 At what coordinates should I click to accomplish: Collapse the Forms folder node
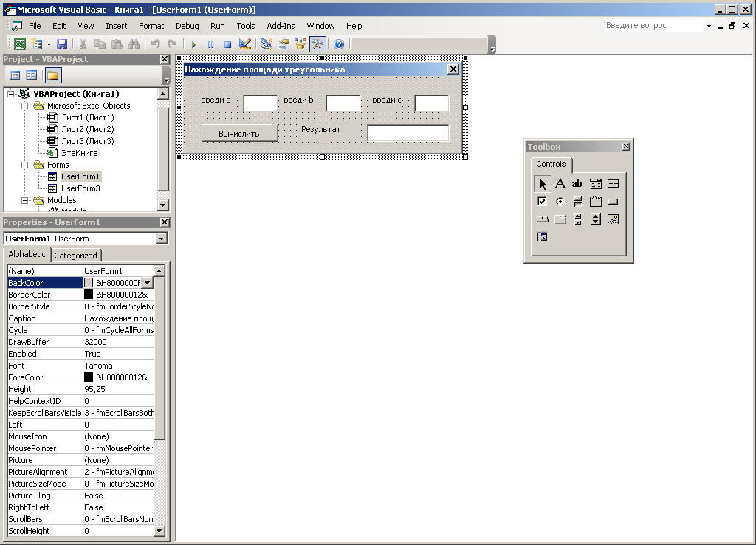point(24,165)
